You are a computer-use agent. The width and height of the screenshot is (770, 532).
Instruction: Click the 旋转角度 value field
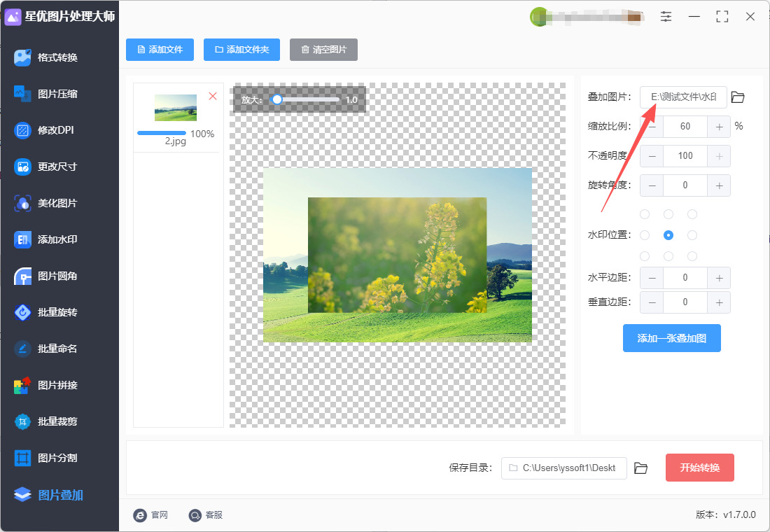685,185
